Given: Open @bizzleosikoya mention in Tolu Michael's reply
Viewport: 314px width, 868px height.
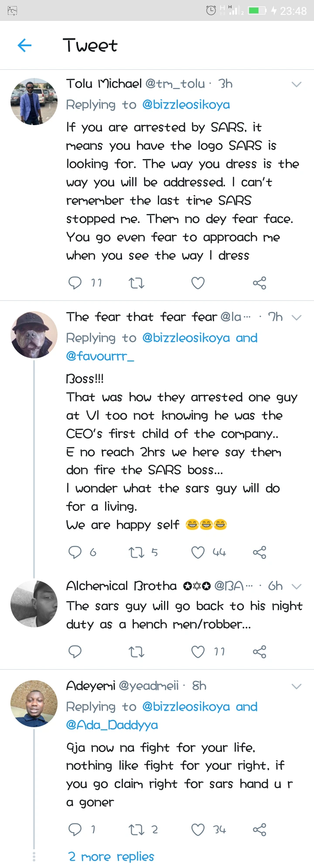Looking at the screenshot, I should [186, 105].
